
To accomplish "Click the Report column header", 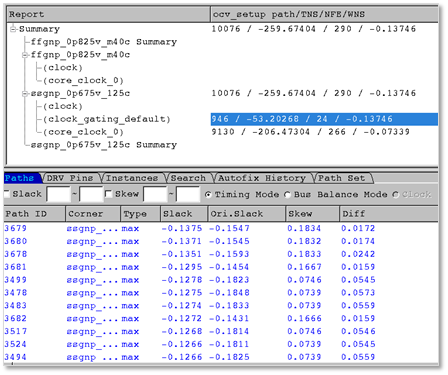I will pyautogui.click(x=108, y=14).
